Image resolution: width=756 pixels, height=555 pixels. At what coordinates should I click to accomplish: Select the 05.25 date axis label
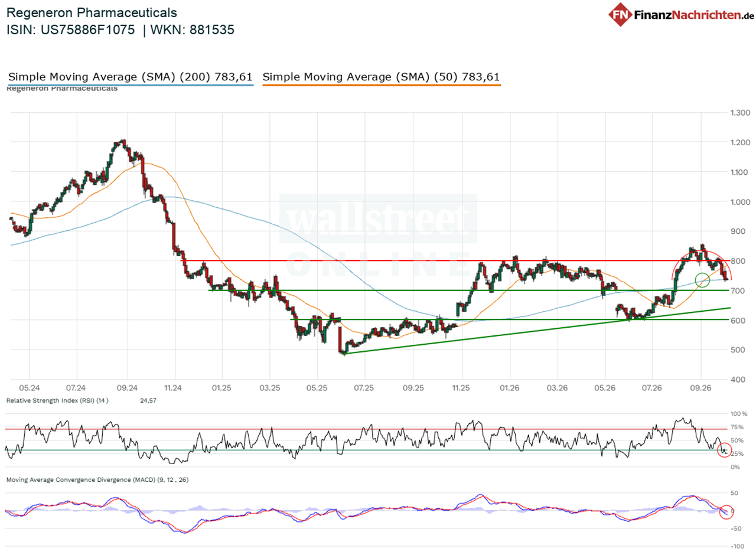pyautogui.click(x=317, y=387)
